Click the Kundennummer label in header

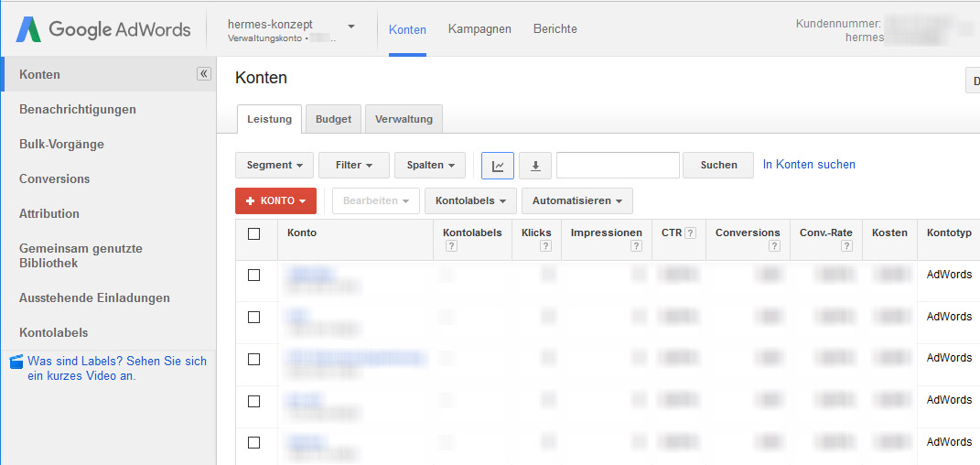click(838, 24)
